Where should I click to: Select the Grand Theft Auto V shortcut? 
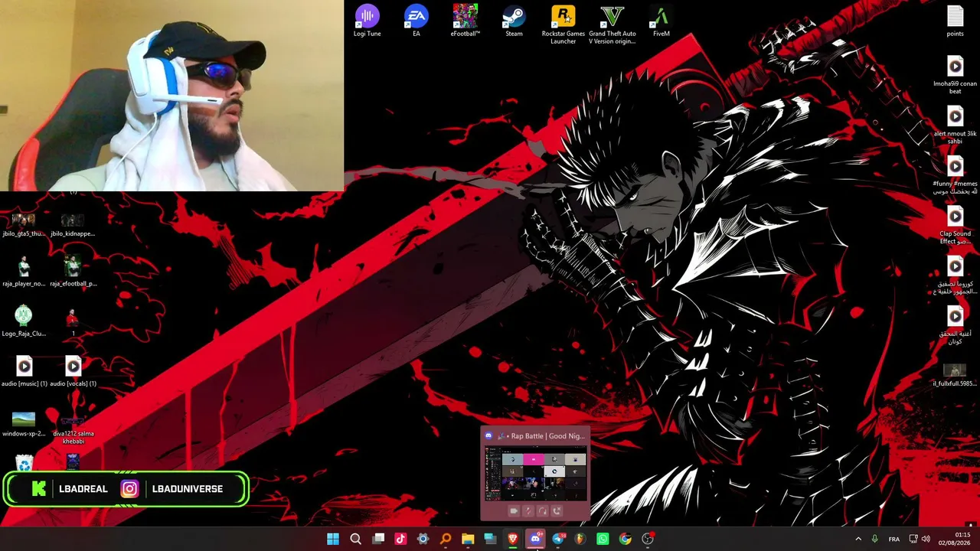coord(612,24)
